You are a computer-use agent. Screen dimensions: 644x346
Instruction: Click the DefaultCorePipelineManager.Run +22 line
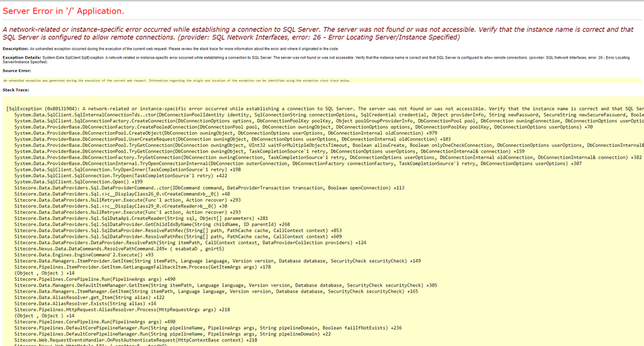click(173, 334)
